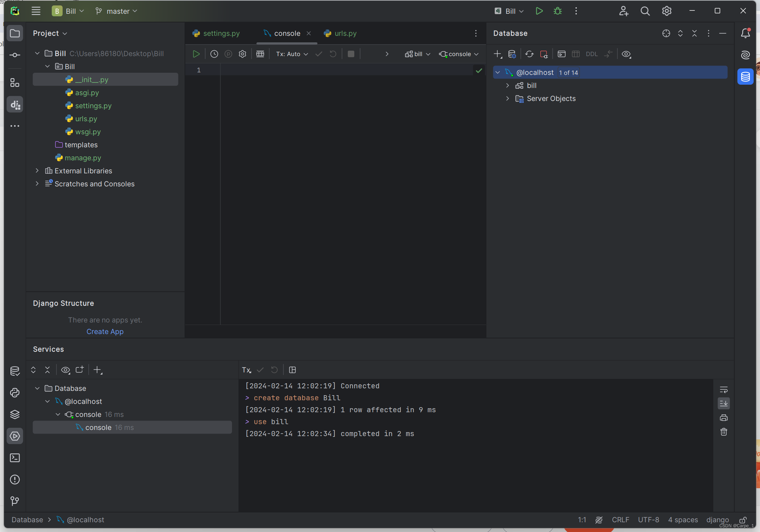Screen dimensions: 760x532
Task: Open query history clock icon
Action: (214, 54)
